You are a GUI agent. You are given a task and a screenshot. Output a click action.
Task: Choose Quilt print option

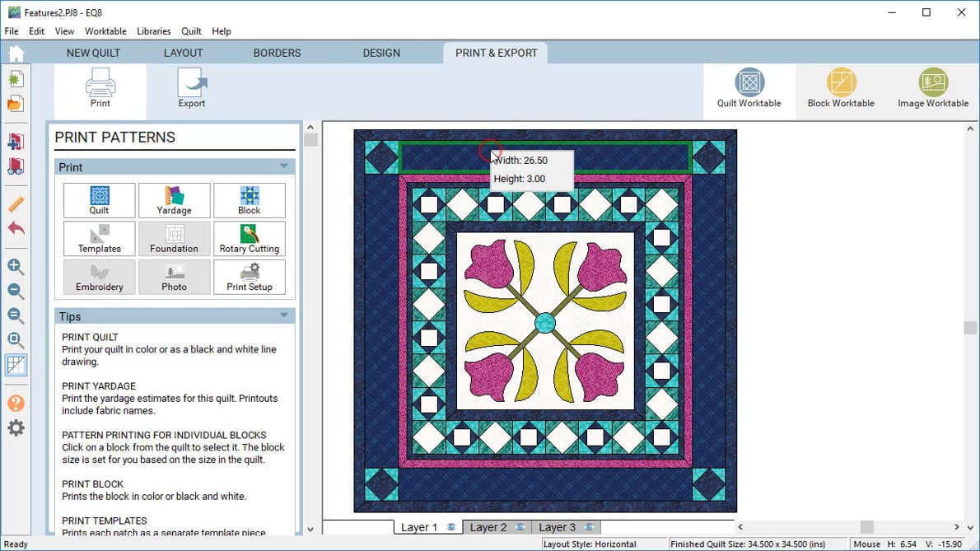coord(100,200)
